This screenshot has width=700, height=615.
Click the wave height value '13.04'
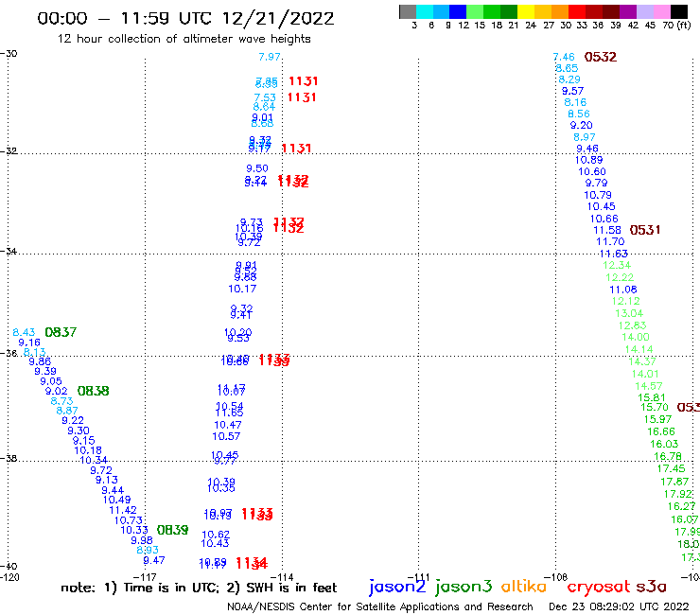(629, 313)
